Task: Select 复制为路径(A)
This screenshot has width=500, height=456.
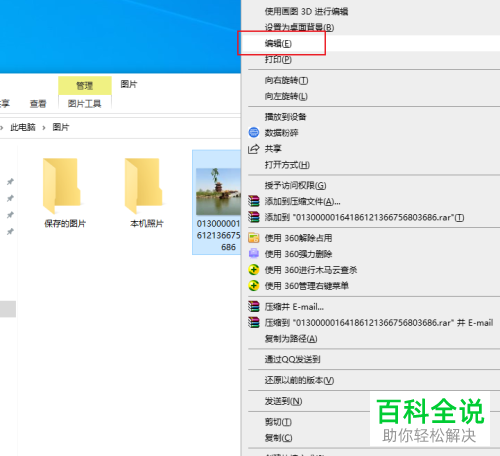Action: pyautogui.click(x=291, y=339)
